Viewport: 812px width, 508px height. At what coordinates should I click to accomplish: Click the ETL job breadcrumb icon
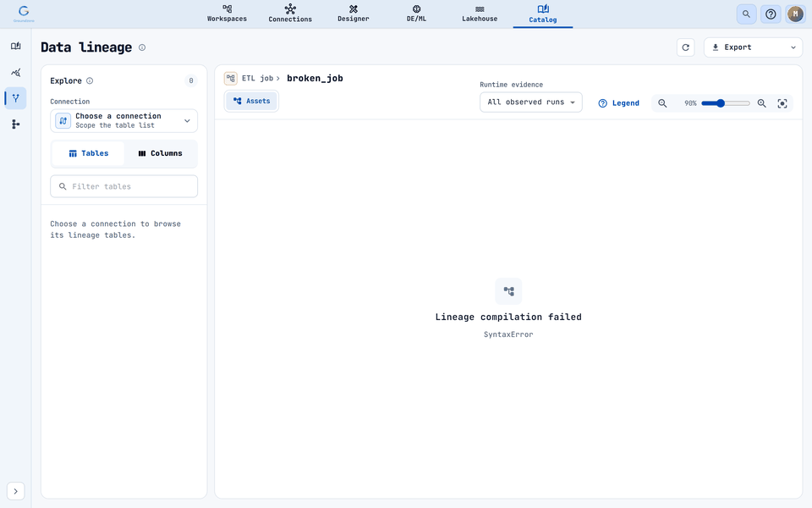click(230, 78)
